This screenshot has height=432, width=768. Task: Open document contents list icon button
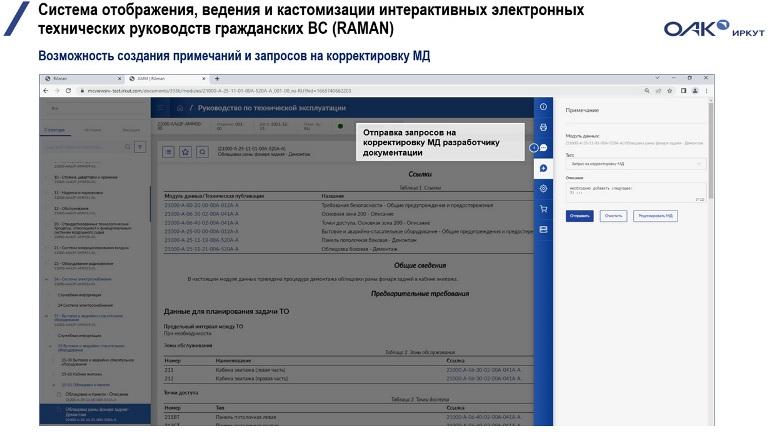click(168, 152)
